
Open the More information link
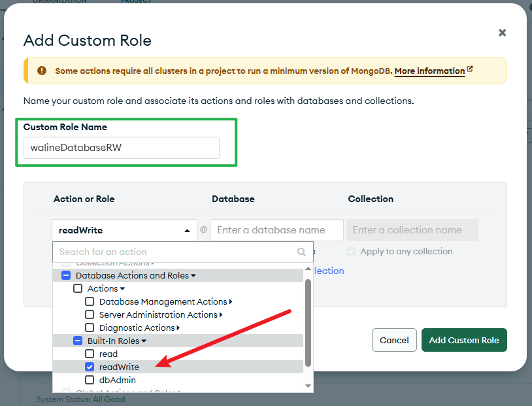click(x=429, y=71)
